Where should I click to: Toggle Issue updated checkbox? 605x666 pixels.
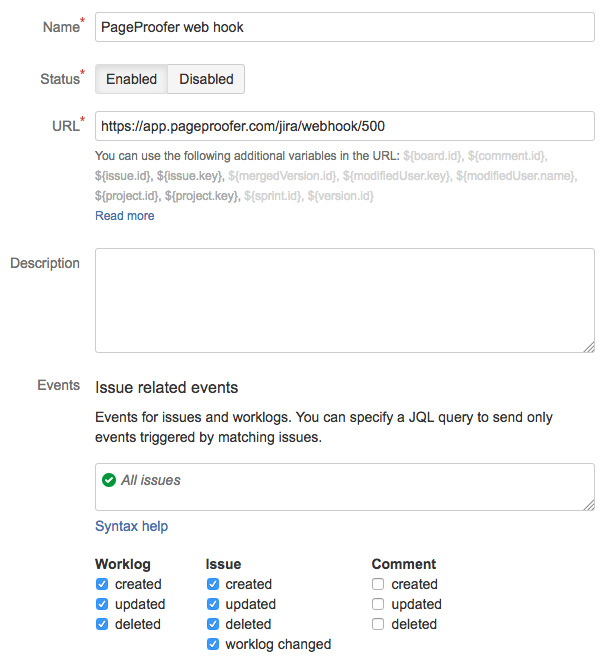pyautogui.click(x=213, y=604)
